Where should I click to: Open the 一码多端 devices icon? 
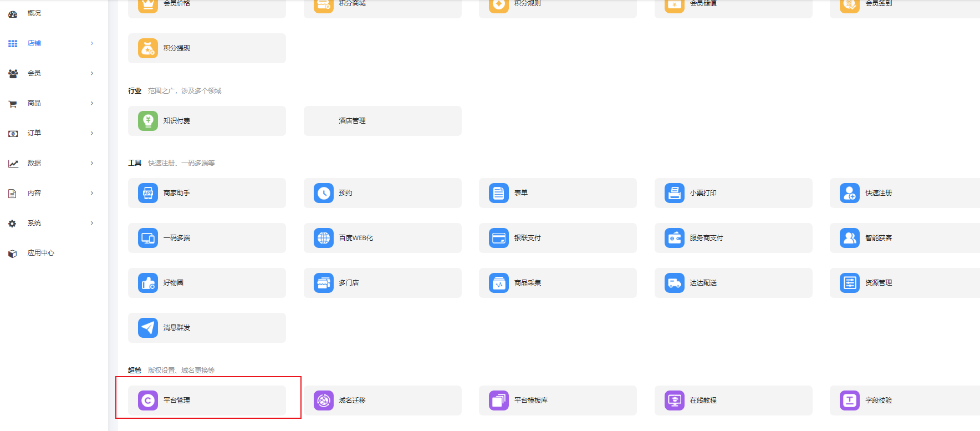(x=148, y=238)
